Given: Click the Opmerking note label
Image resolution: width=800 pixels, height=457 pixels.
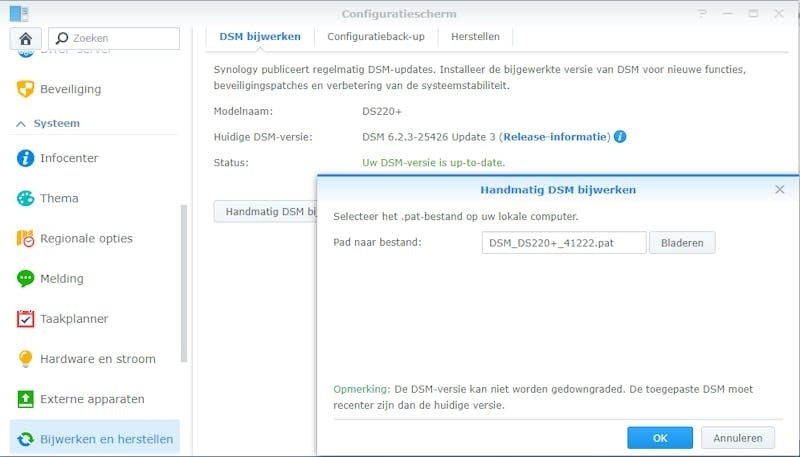Looking at the screenshot, I should 362,389.
